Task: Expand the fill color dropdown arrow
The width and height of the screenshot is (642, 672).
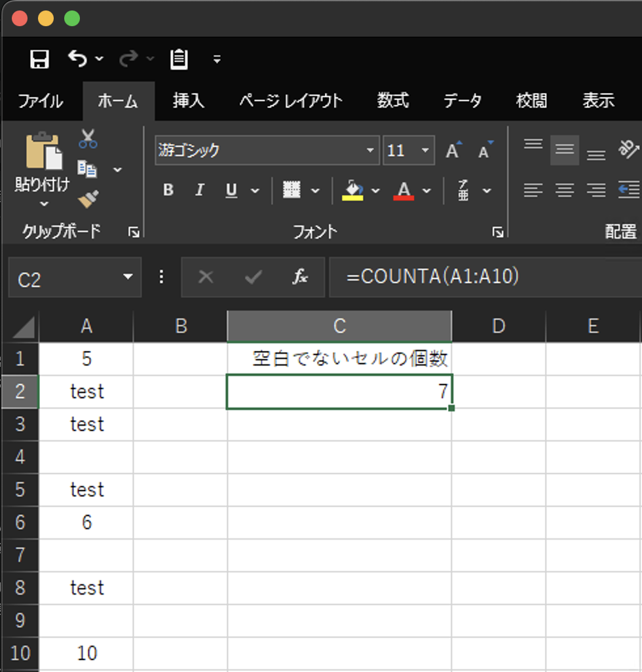Action: pos(375,190)
